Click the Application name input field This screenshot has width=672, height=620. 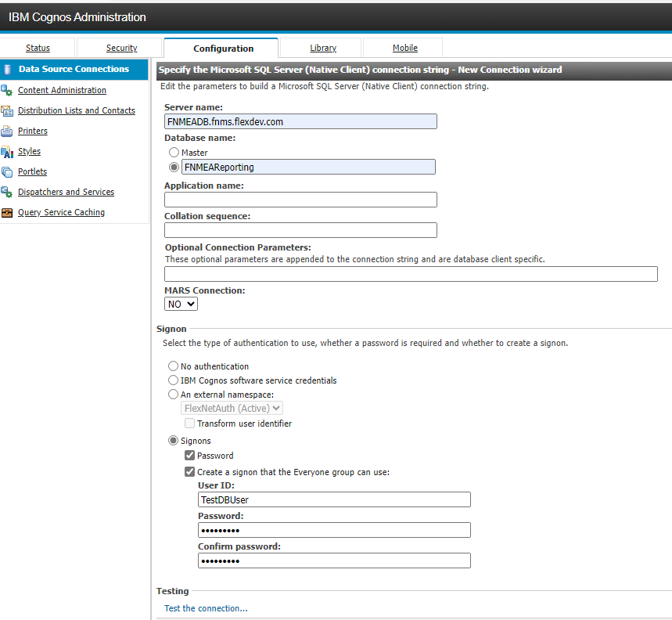click(x=300, y=200)
